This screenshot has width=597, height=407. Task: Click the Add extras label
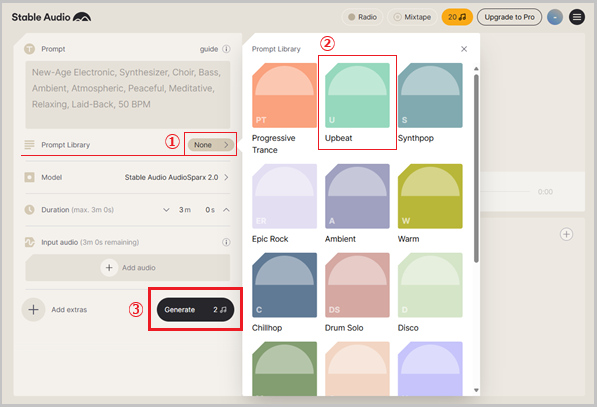coord(69,310)
